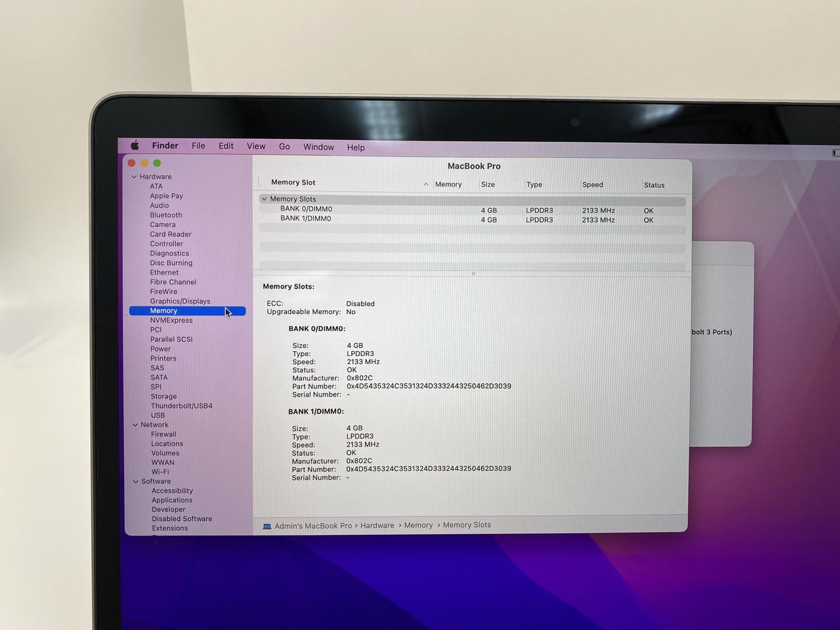840x630 pixels.
Task: Select SPI in the sidebar
Action: click(x=156, y=387)
